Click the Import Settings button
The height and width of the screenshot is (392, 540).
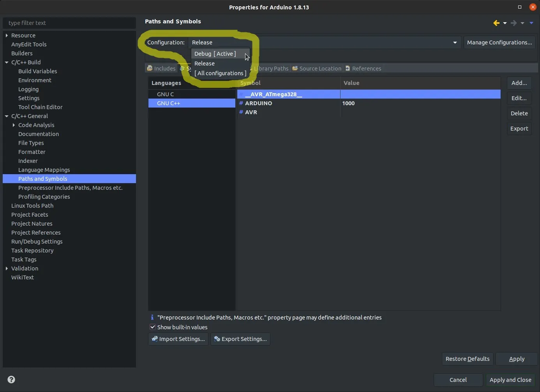tap(178, 339)
